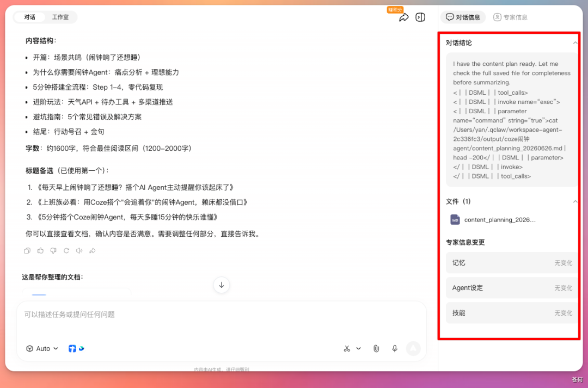The height and width of the screenshot is (388, 588).
Task: Click the bullet starting with 进阶玩法
Action: pos(103,102)
